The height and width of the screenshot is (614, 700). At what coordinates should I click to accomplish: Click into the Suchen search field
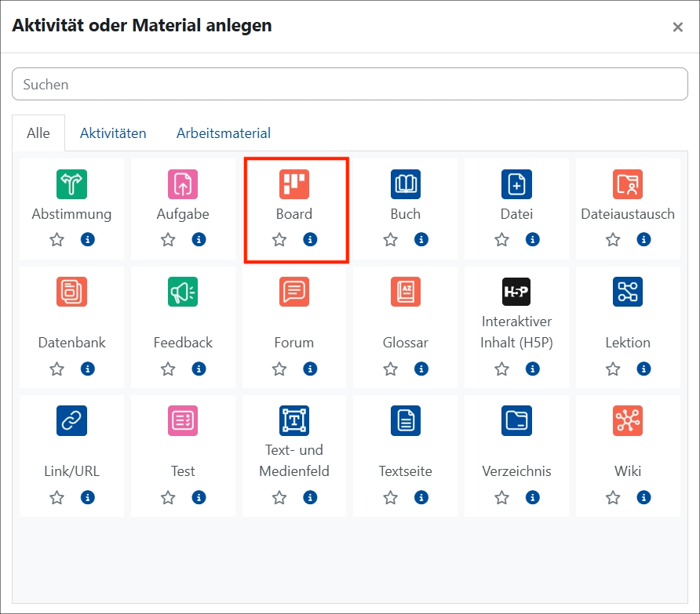350,84
